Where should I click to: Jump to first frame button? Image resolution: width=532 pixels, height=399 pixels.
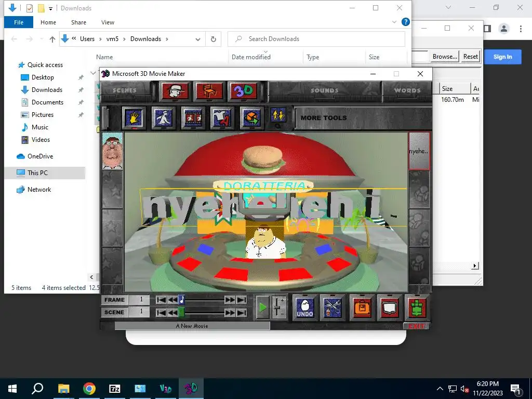162,300
